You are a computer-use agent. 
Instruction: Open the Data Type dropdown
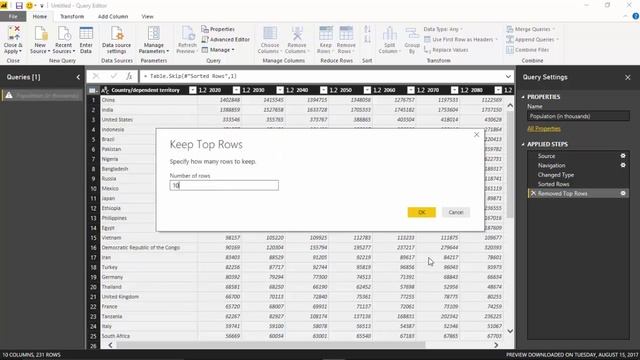point(443,29)
